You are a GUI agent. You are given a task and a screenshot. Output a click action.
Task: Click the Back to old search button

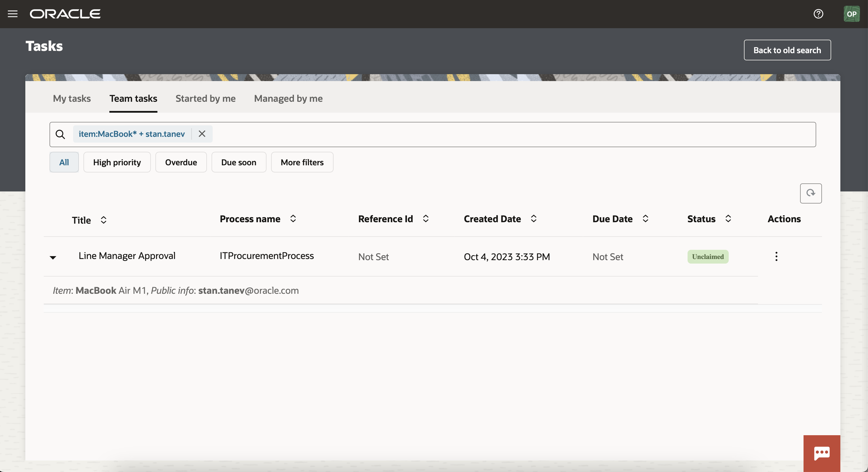[x=787, y=50]
